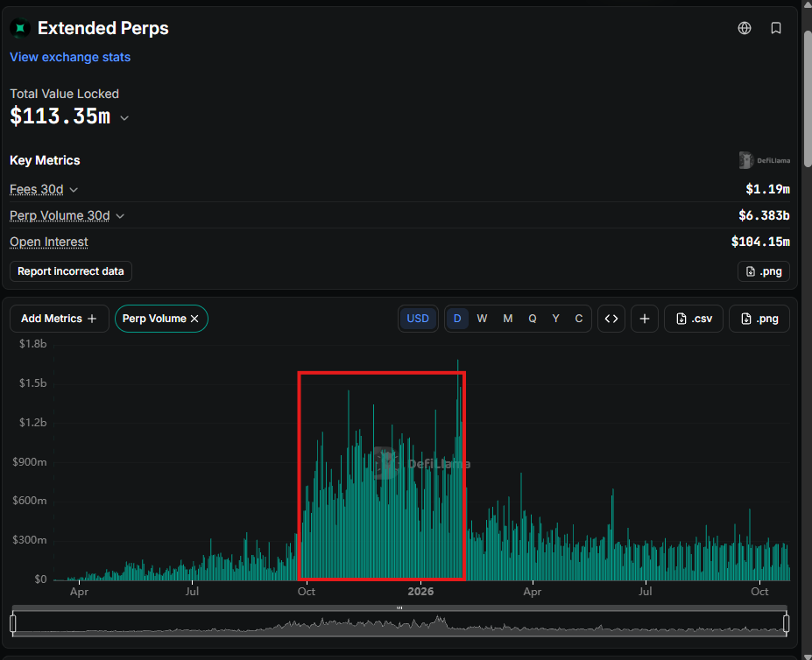Viewport: 812px width, 660px height.
Task: Switch chart to monthly M interval
Action: point(507,319)
